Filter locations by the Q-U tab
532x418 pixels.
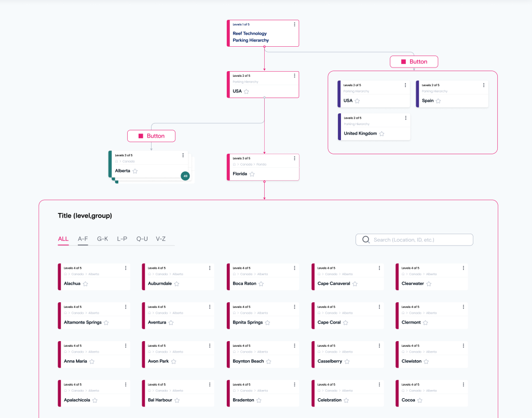(142, 239)
